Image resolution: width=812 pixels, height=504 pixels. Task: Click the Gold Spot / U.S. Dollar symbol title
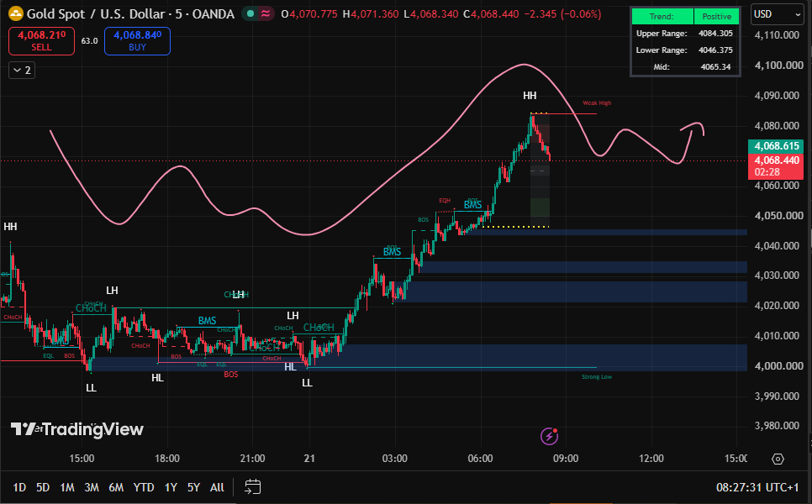point(130,14)
